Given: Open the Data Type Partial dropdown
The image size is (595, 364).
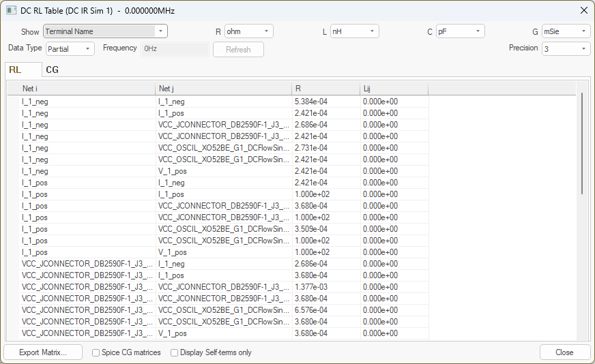Looking at the screenshot, I should 70,49.
